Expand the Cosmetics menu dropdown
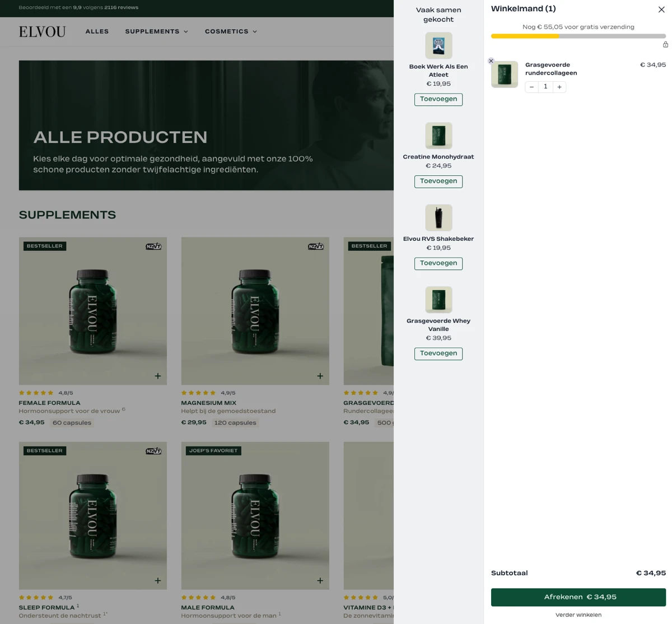Image resolution: width=672 pixels, height=624 pixels. 231,31
